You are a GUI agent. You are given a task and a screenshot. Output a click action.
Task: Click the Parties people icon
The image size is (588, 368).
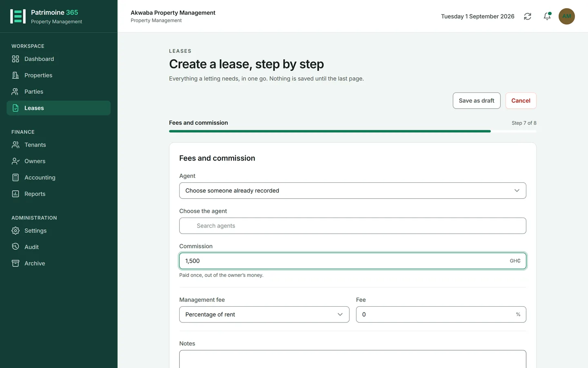16,92
